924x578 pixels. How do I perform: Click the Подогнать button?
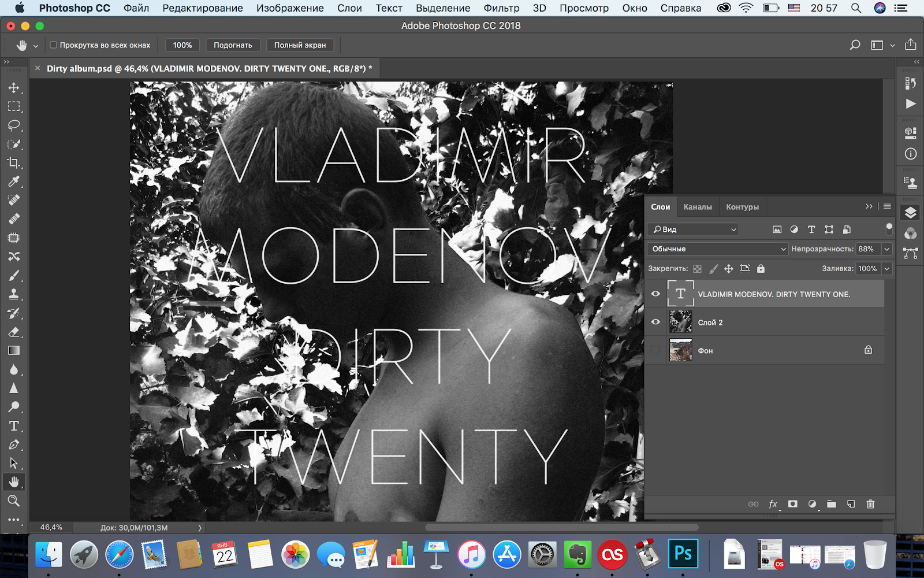[x=233, y=45]
